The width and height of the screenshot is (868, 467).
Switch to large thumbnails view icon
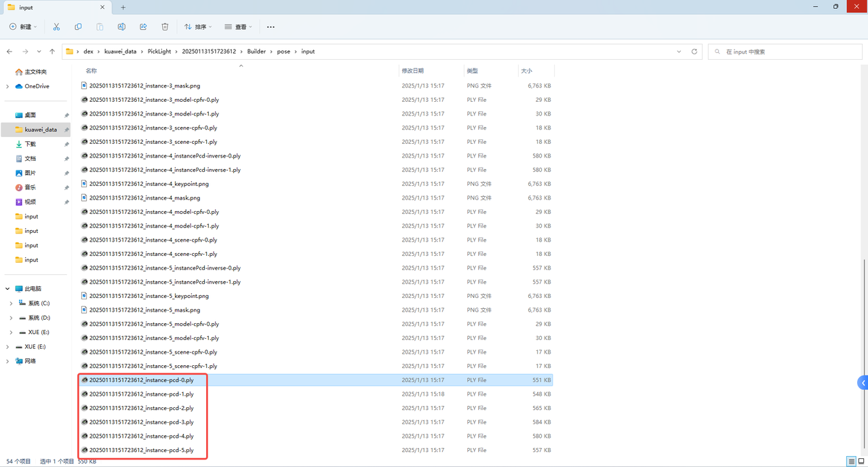coord(861,462)
